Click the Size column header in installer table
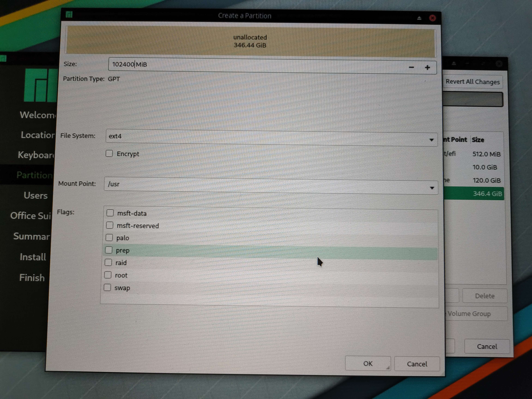 (478, 140)
